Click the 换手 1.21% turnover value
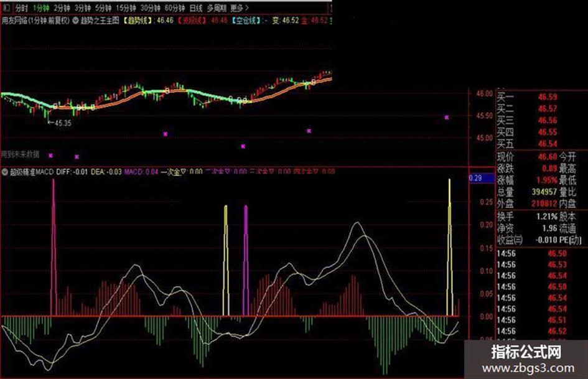The image size is (588, 379). tap(547, 217)
